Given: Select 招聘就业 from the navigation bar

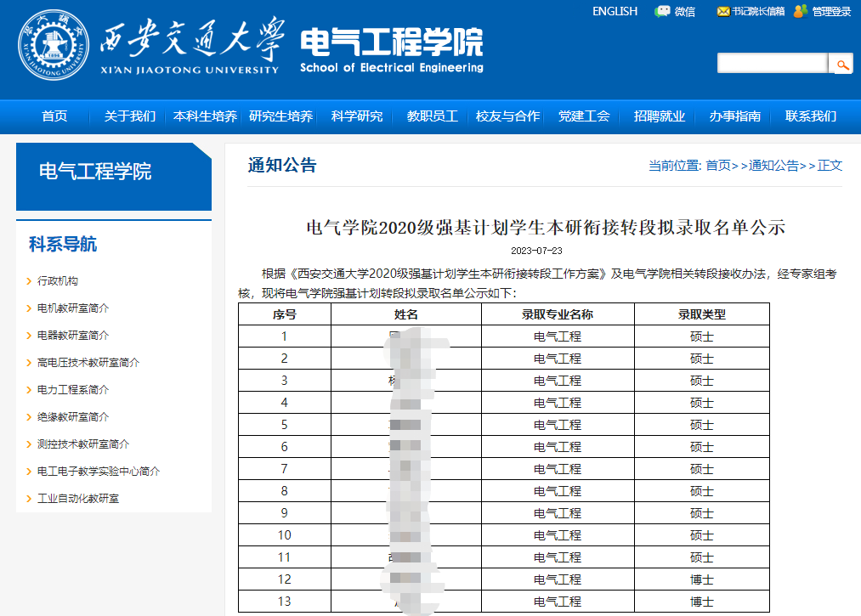Looking at the screenshot, I should tap(659, 116).
